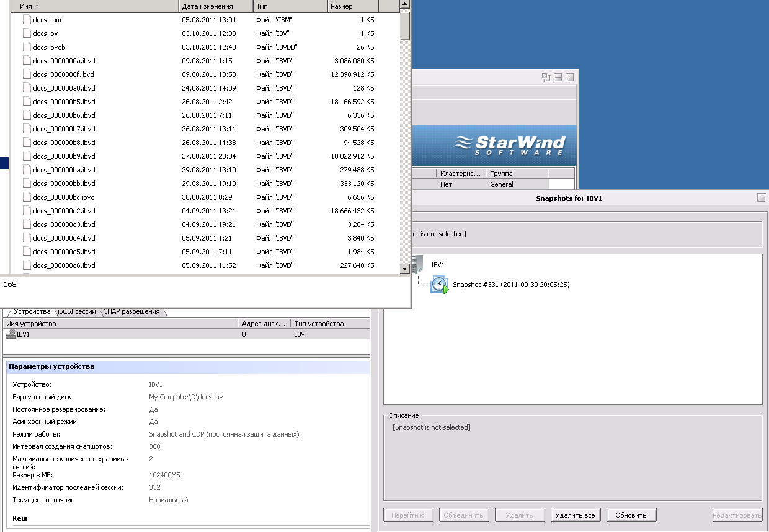
Task: Select the docs_000000d2.ibvd file name
Action: [x=64, y=211]
